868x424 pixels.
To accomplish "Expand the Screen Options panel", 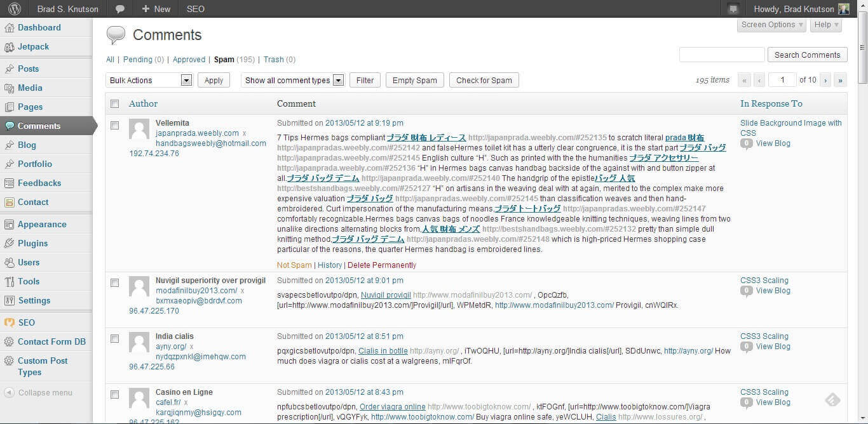I will [x=772, y=25].
